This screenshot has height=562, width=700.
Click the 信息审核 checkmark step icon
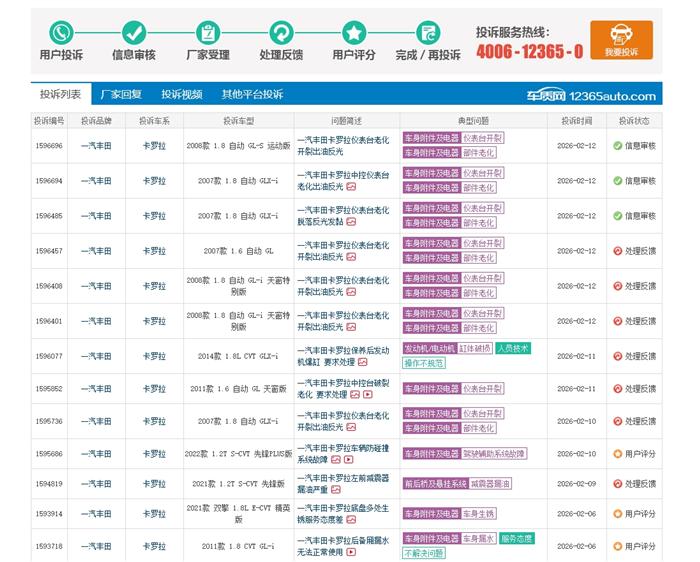[x=134, y=31]
